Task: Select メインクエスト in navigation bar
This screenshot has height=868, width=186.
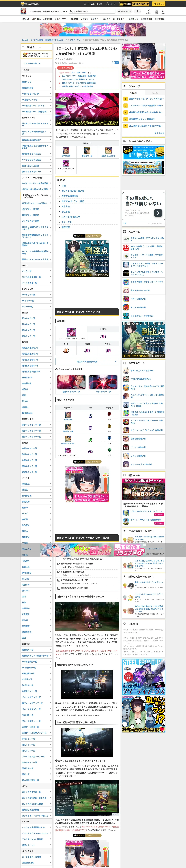Action: [120, 19]
